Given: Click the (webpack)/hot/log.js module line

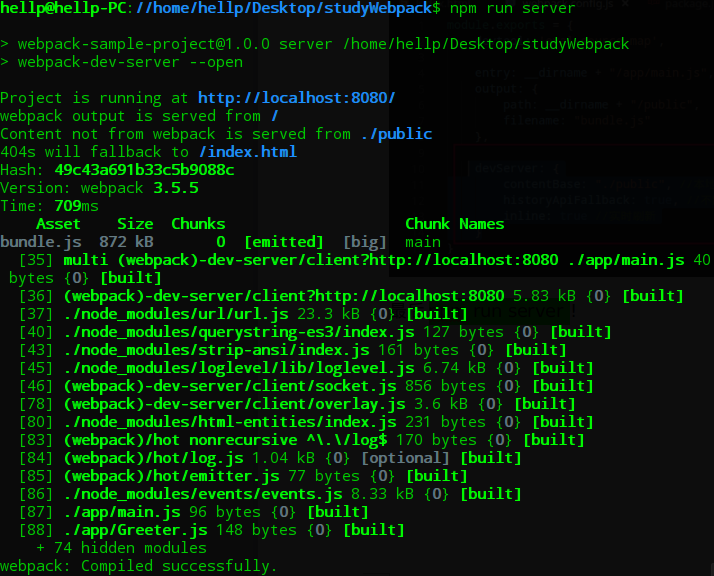Looking at the screenshot, I should [x=270, y=458].
